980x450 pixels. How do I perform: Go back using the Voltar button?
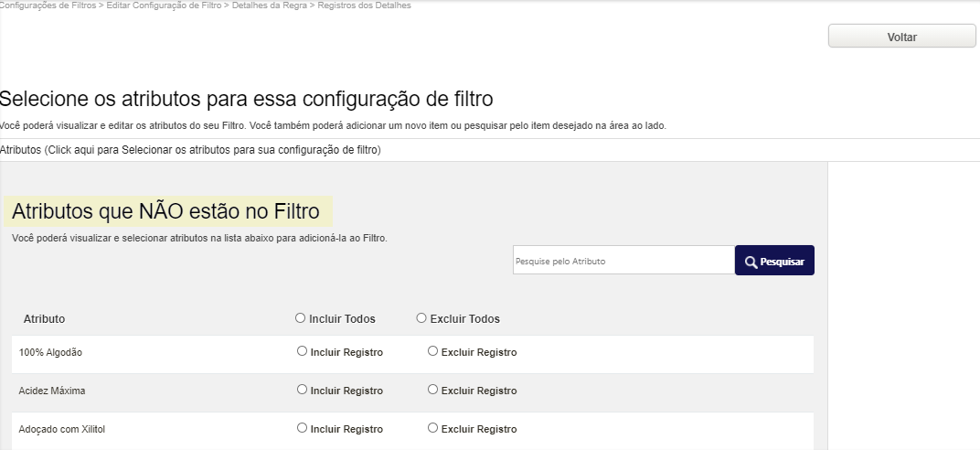coord(902,37)
